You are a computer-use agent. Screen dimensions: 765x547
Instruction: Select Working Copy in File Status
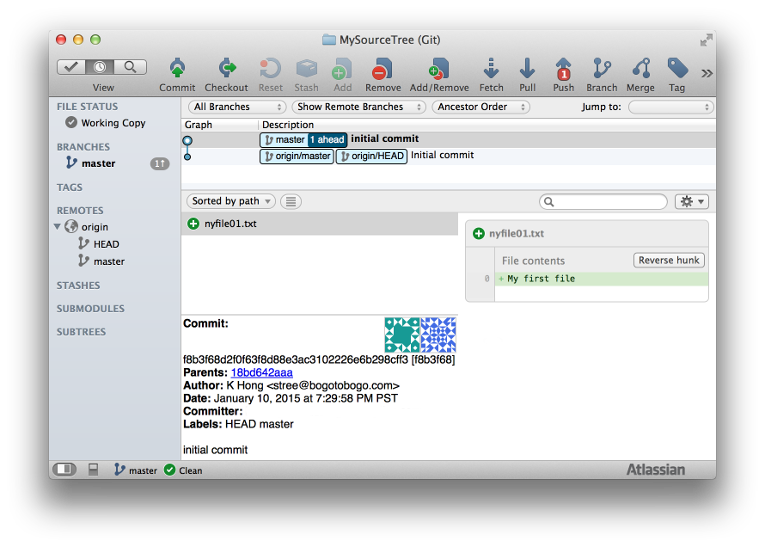pyautogui.click(x=113, y=123)
